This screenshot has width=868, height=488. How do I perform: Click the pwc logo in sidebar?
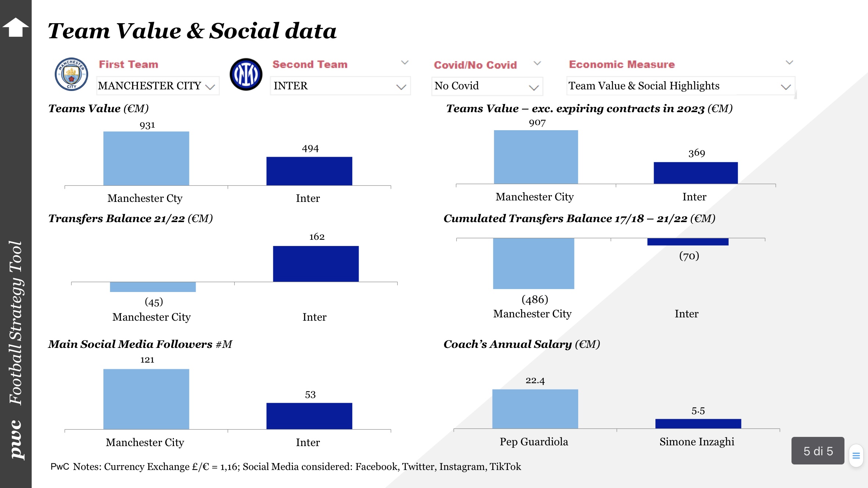coord(16,439)
